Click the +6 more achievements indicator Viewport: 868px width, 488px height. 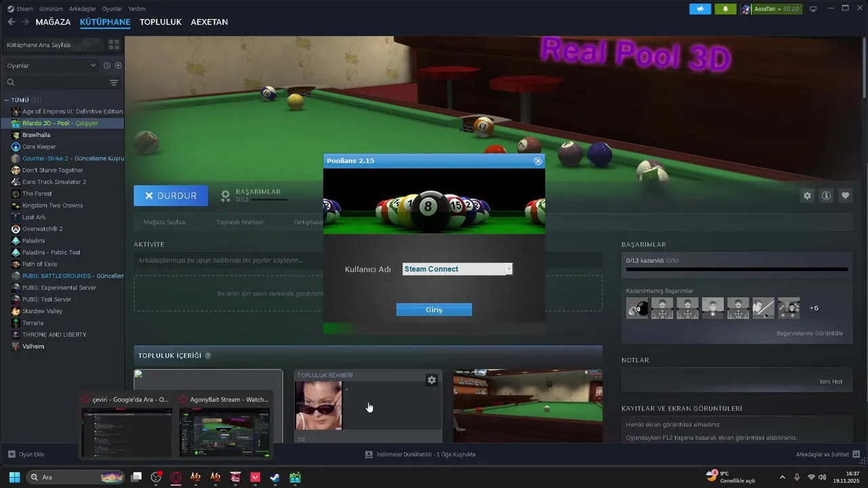click(814, 308)
